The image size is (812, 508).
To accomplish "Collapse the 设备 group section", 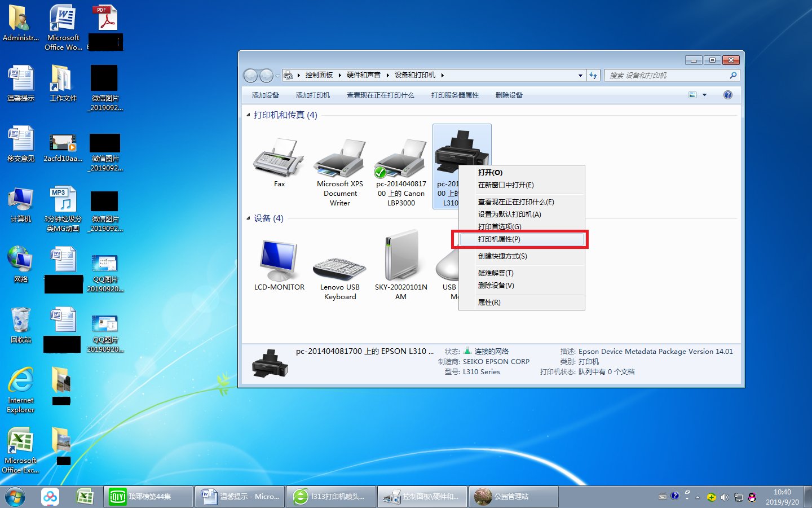I will tap(248, 218).
